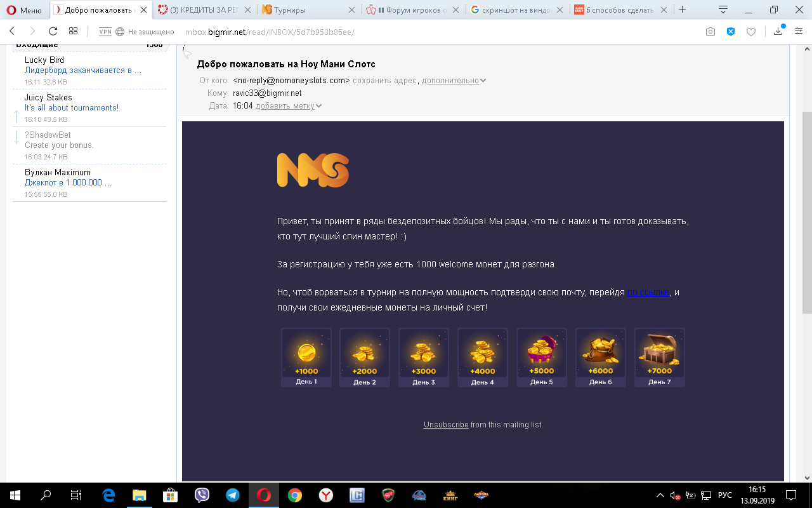Take a snapshot with the camera icon
Viewport: 812px width, 508px height.
pos(710,32)
